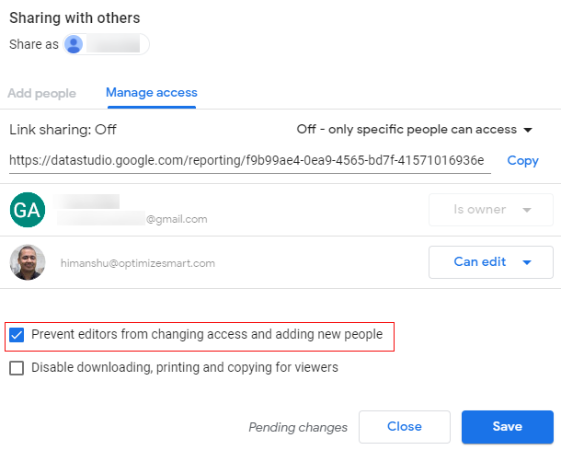Enable Disable downloading, printing and copying
The image size is (561, 450).
pos(16,368)
